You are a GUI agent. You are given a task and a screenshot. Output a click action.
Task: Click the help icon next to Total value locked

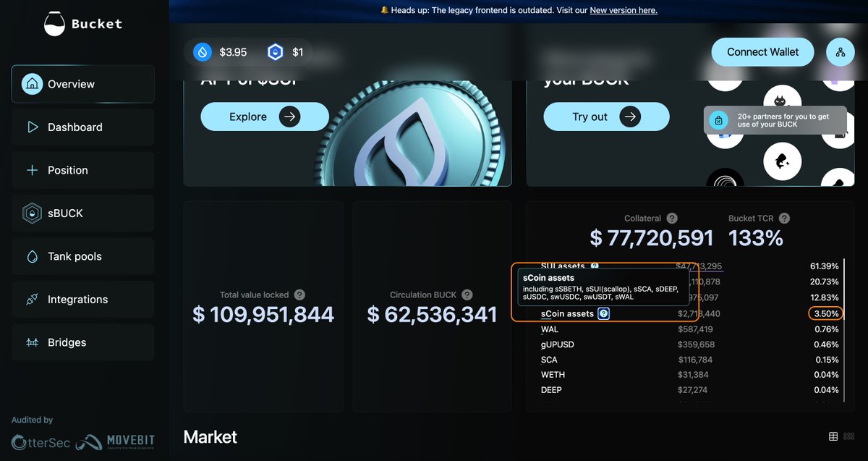(299, 295)
